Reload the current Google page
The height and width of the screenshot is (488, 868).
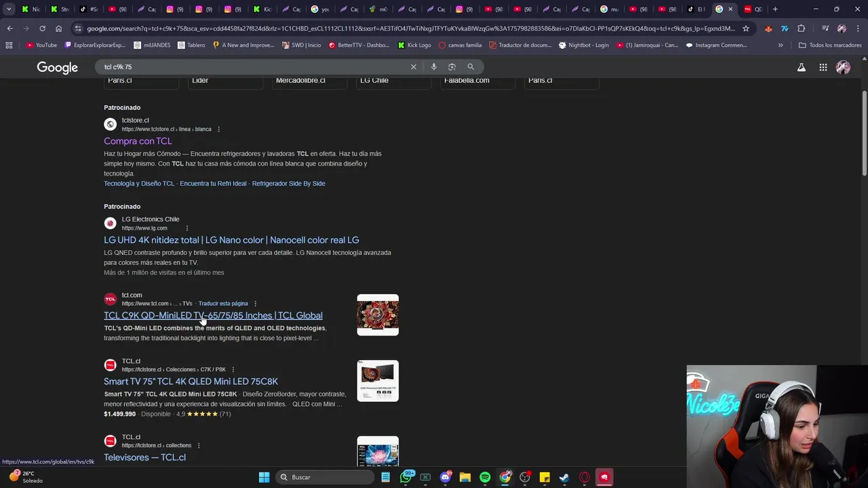pyautogui.click(x=42, y=28)
